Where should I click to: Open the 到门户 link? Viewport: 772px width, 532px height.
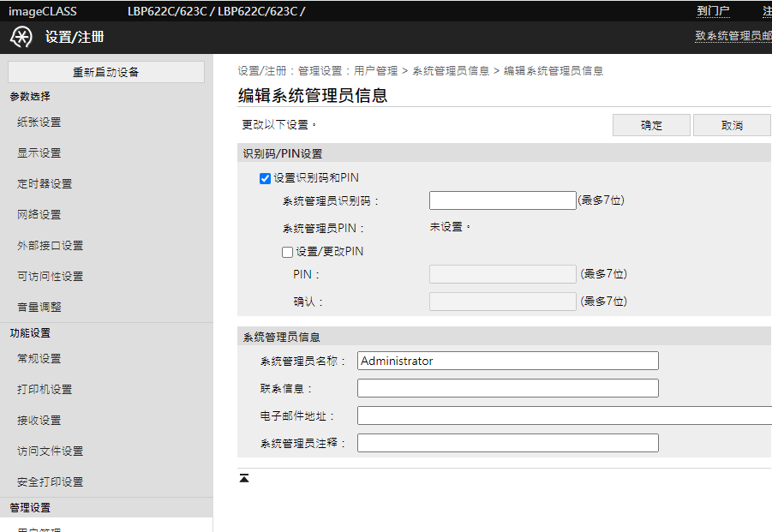pyautogui.click(x=713, y=11)
